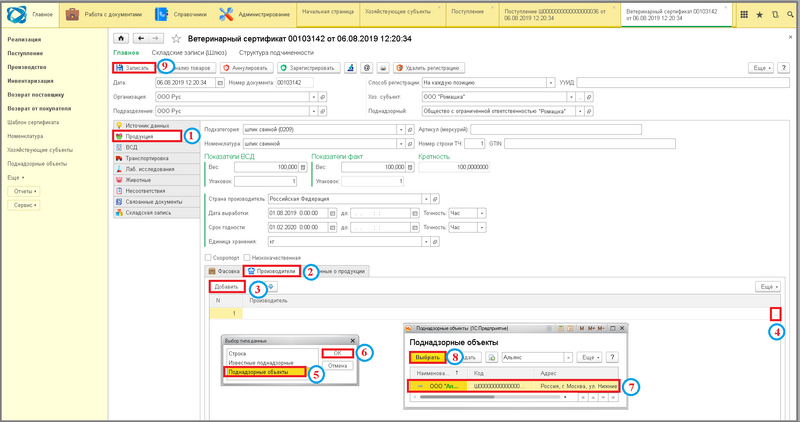
Task: Toggle the Низкокачественная checkbox
Action: pos(247,258)
